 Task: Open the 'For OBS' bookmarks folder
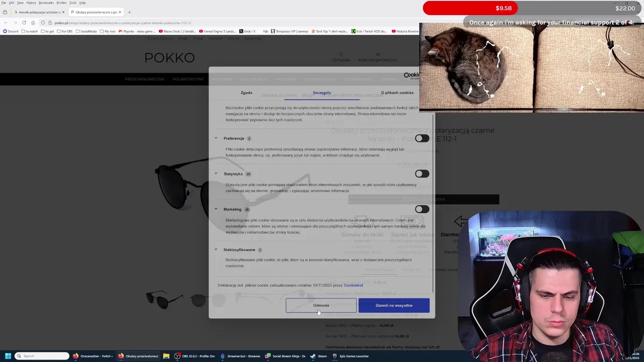(65, 31)
